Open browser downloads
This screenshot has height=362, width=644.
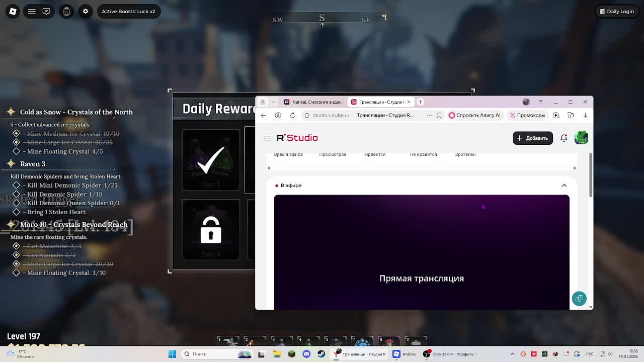[585, 115]
